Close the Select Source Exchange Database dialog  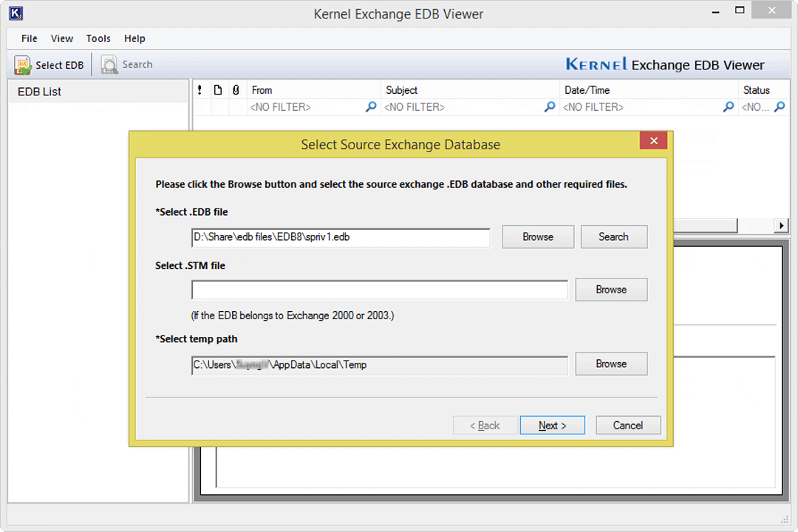653,140
